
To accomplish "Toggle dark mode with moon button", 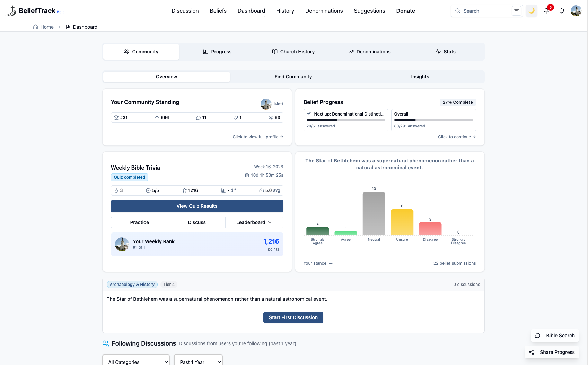I will click(532, 11).
